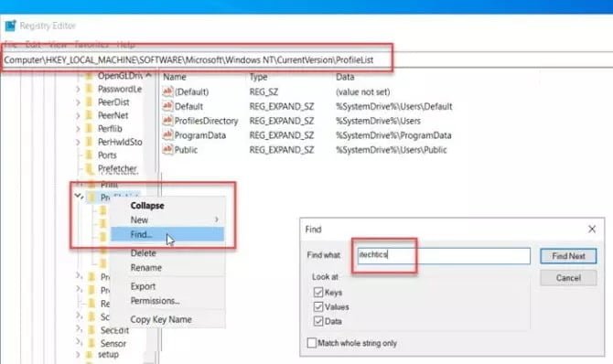Uncheck the Keys checkbox

tap(318, 293)
